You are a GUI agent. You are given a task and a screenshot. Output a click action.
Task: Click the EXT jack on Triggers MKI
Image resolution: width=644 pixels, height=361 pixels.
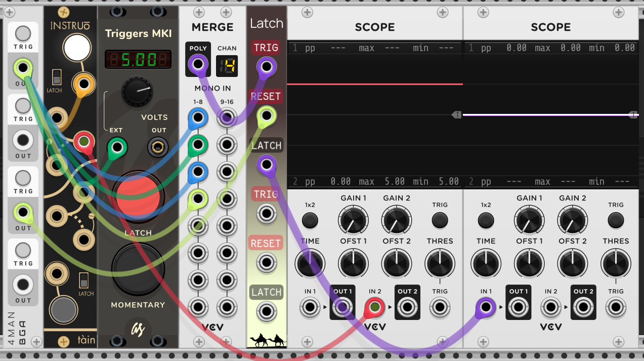point(117,148)
